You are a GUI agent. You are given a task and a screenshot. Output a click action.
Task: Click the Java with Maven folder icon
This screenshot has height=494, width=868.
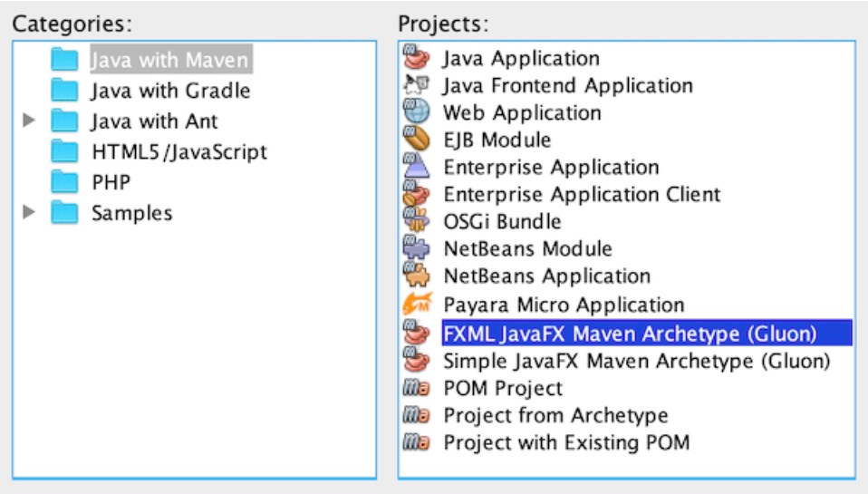[x=64, y=59]
